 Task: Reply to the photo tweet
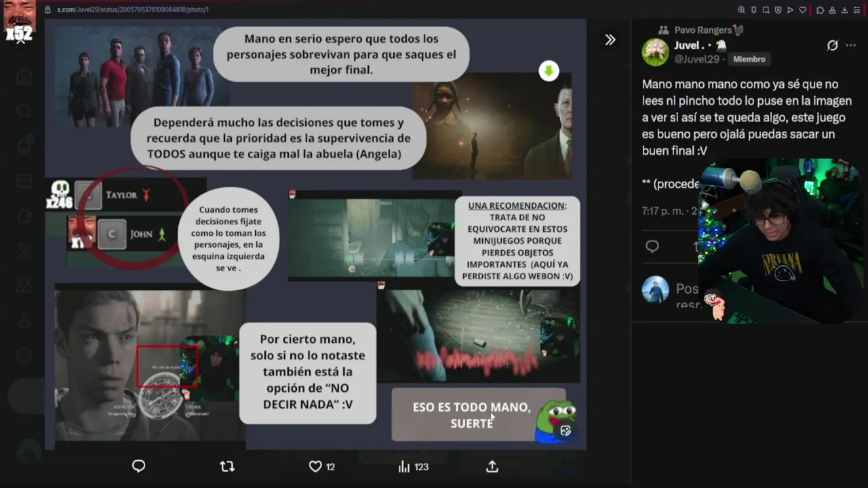click(x=139, y=466)
